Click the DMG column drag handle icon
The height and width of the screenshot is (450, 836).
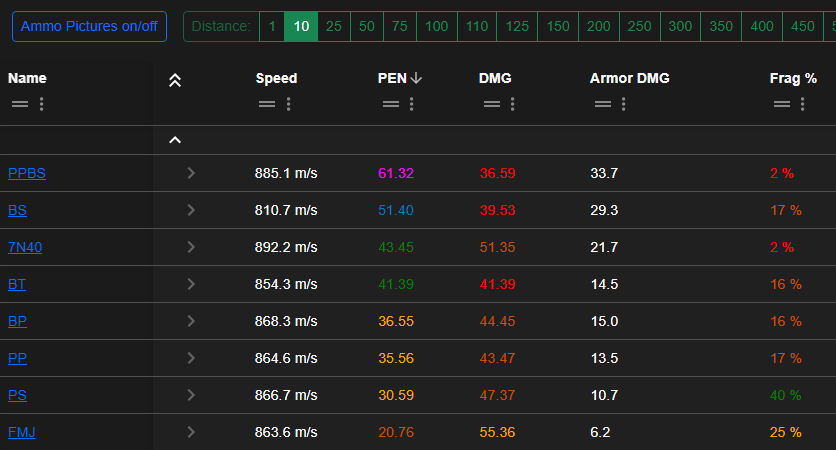click(x=491, y=104)
